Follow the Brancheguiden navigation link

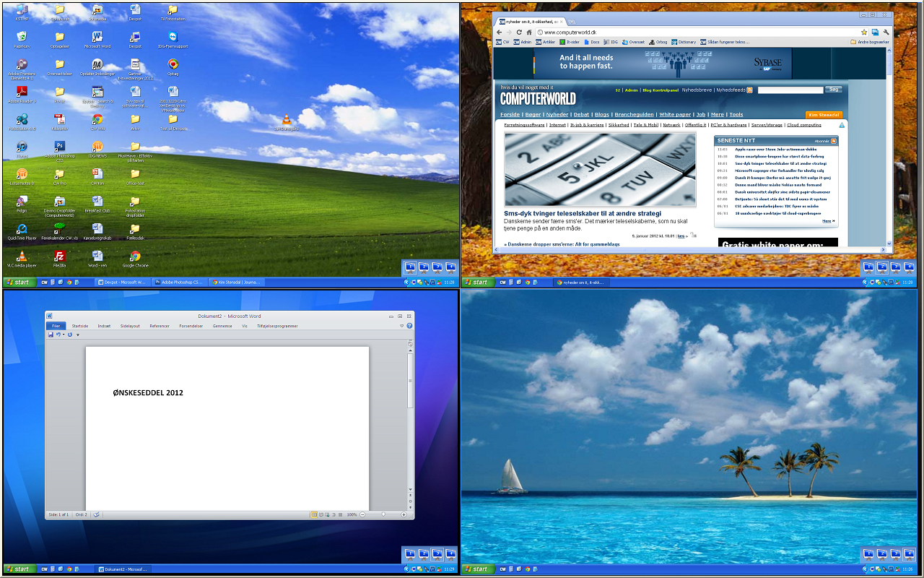pyautogui.click(x=635, y=114)
